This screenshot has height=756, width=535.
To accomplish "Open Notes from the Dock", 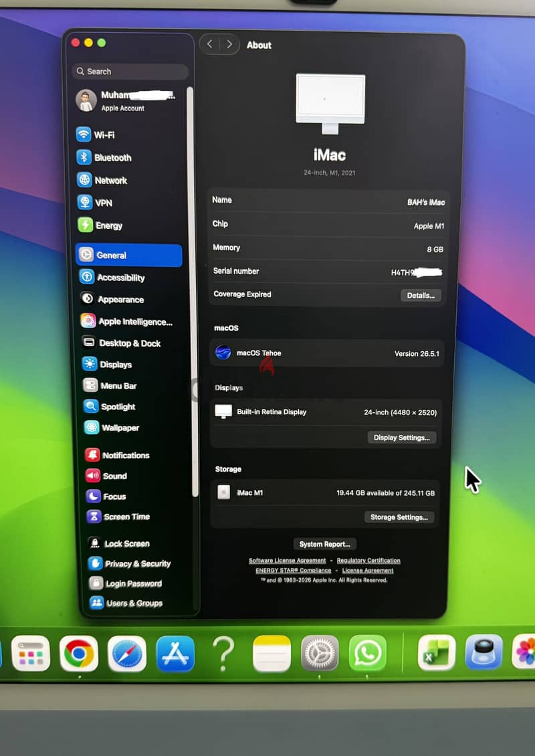I will tap(272, 653).
